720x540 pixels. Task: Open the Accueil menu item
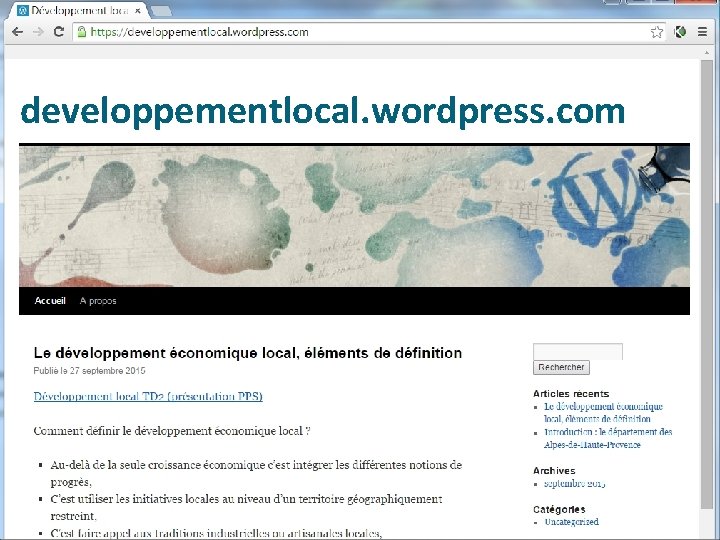click(50, 301)
